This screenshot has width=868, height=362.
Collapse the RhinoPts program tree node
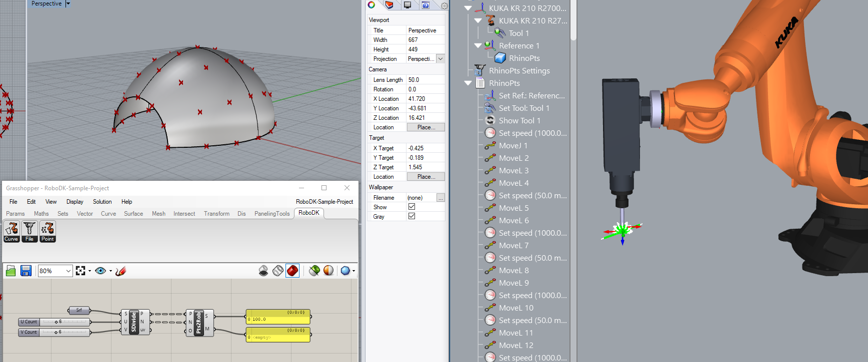(468, 83)
